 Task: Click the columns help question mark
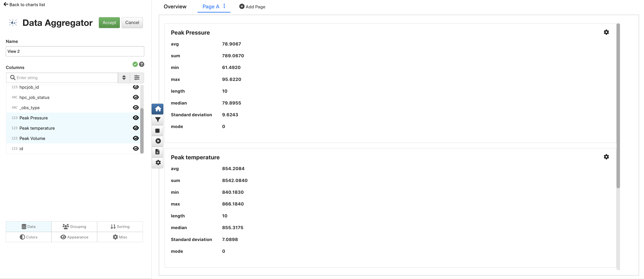(142, 64)
